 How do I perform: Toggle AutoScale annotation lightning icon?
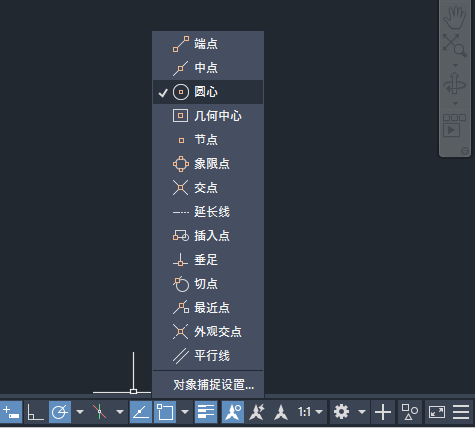[x=257, y=412]
